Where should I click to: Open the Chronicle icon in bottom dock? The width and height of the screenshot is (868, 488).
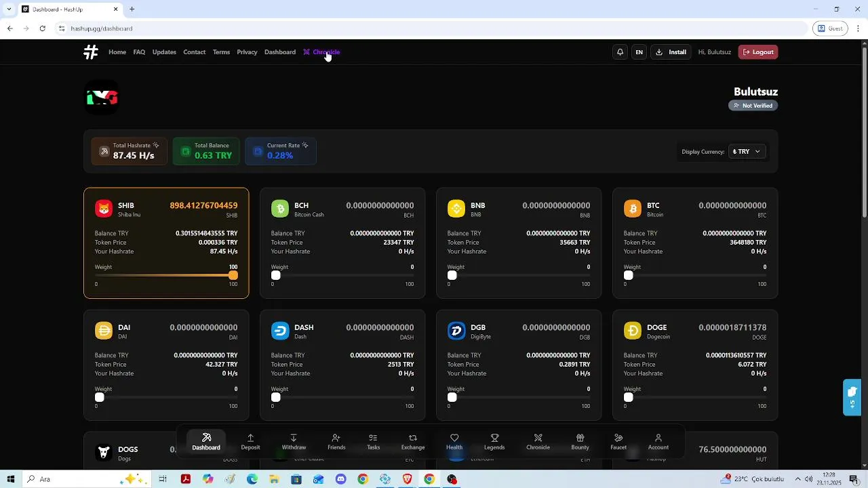tap(538, 442)
